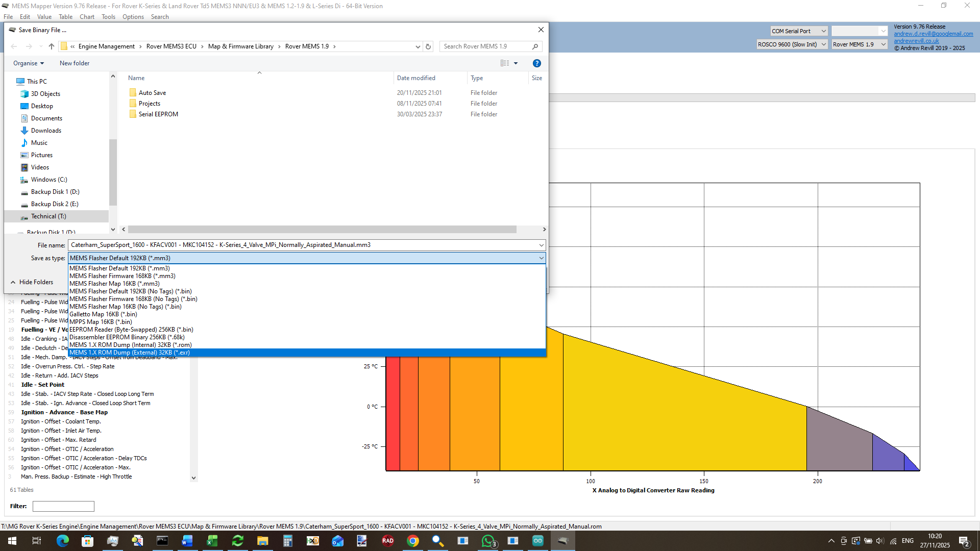Click the New folder button
The width and height of the screenshot is (980, 551).
click(x=75, y=63)
